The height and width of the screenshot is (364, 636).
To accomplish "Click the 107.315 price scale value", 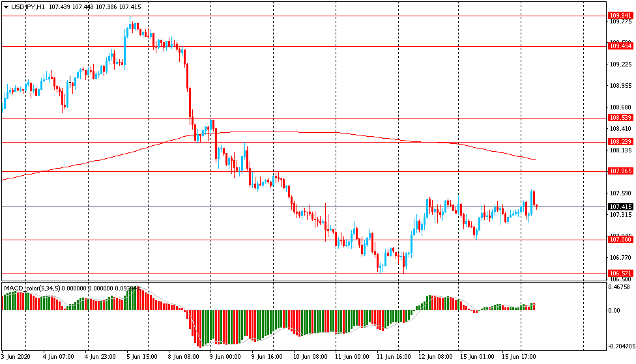I will 620,214.
